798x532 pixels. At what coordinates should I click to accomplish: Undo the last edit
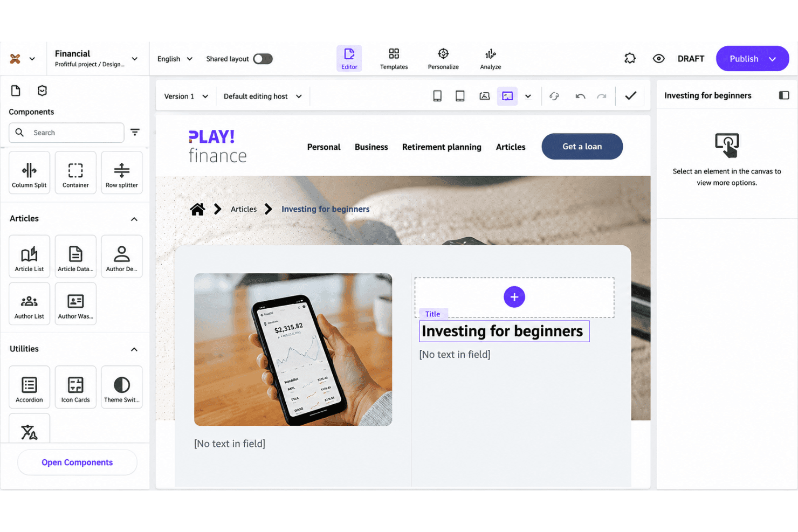point(580,96)
